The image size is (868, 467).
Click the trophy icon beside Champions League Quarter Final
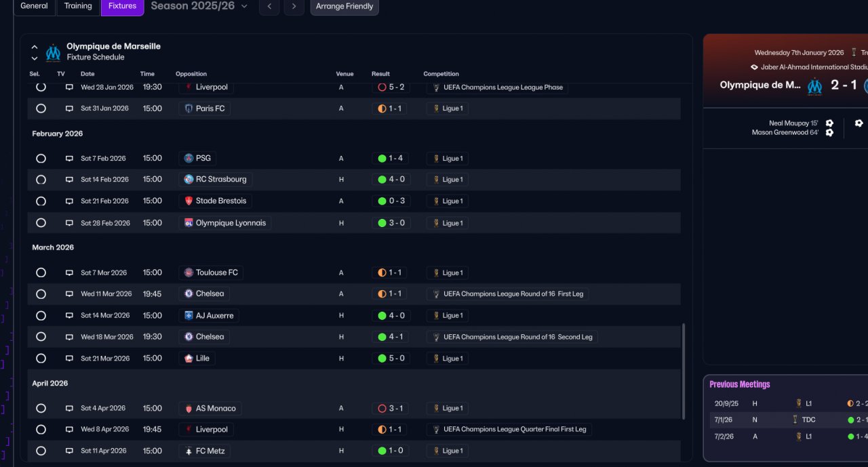coord(437,429)
